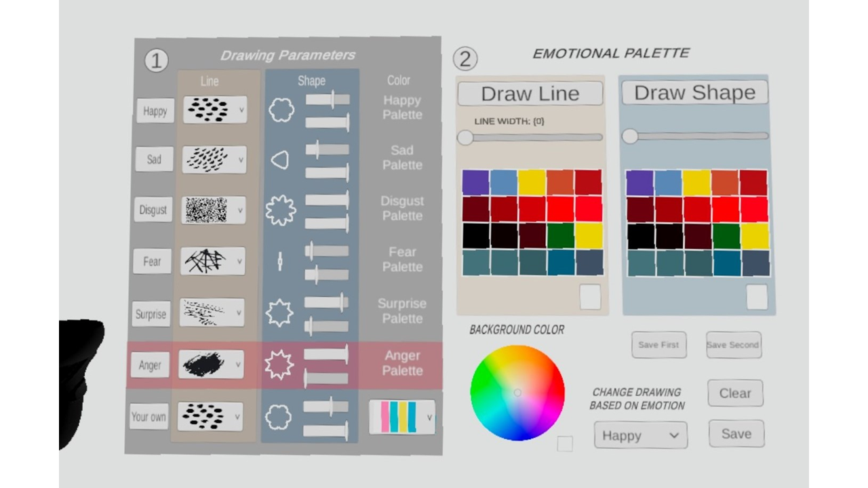Click the Draw Line button
The width and height of the screenshot is (868, 488).
pyautogui.click(x=530, y=94)
